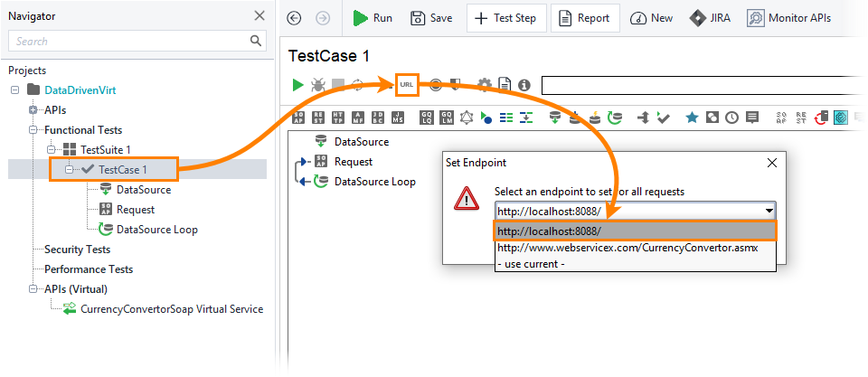Add a GraphQL mutation step (GQ LM) icon
868x377 pixels.
pos(446,118)
